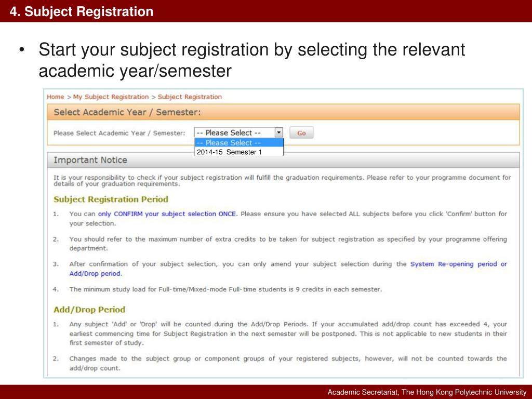
Task: Click the Academic Secretariat footer text
Action: coord(427,392)
